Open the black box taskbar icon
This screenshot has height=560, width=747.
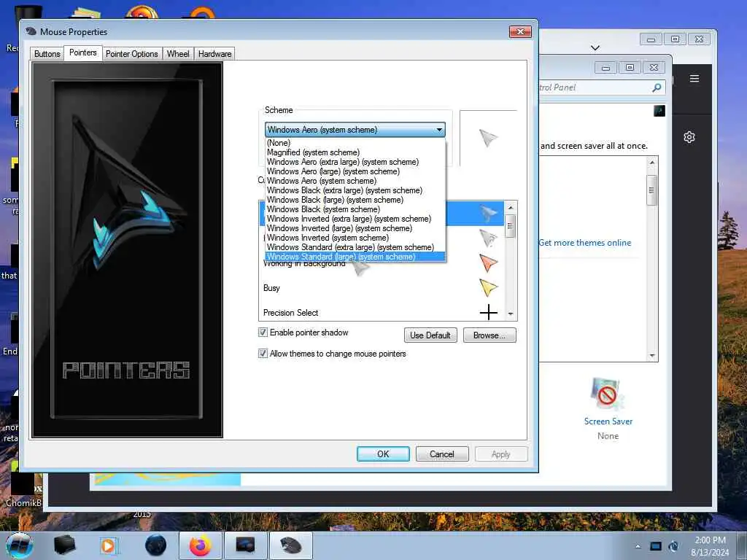(x=64, y=545)
